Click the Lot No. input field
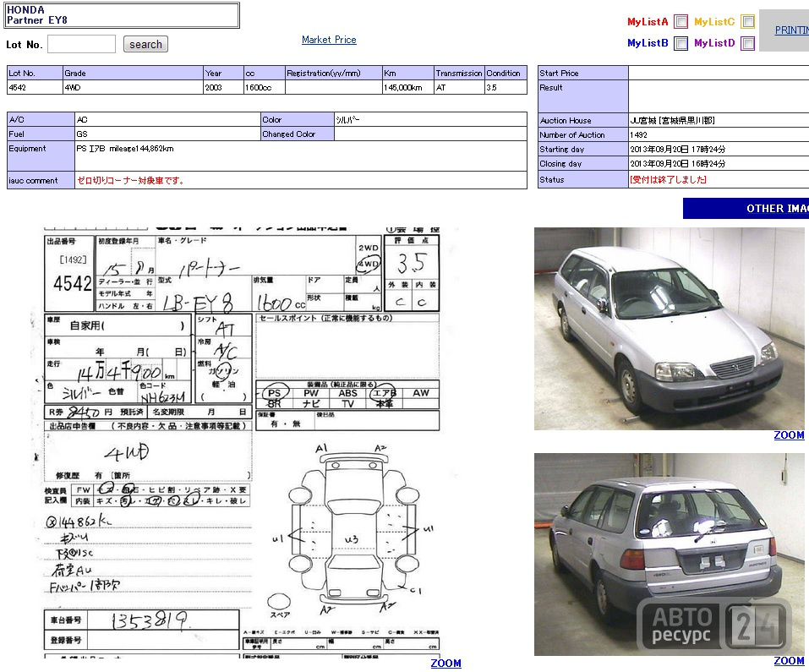 pos(81,44)
